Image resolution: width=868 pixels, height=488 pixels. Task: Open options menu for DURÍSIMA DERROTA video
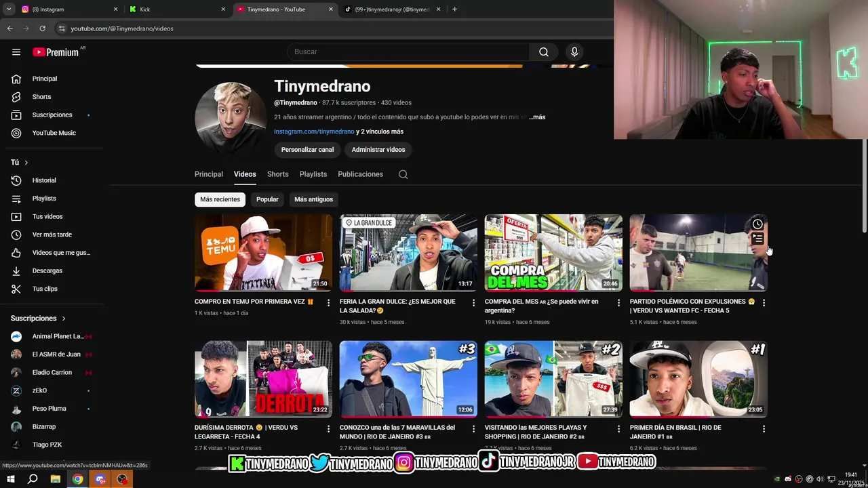pyautogui.click(x=328, y=428)
